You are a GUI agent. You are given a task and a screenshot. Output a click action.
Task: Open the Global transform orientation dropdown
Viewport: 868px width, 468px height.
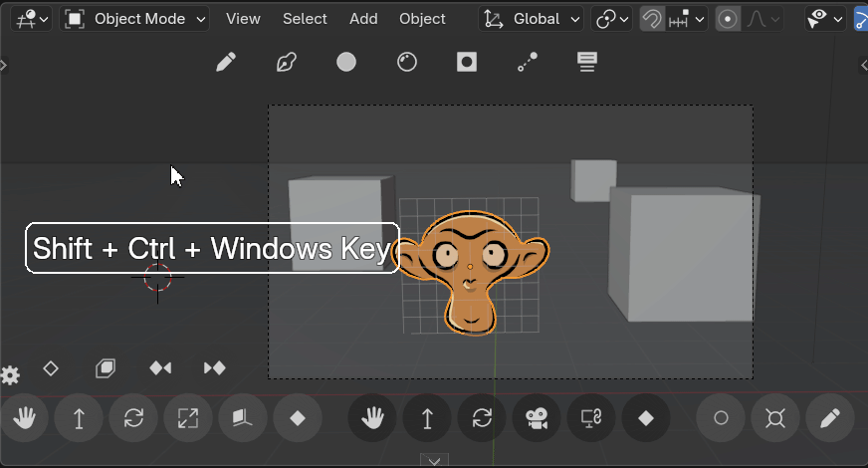coord(531,19)
